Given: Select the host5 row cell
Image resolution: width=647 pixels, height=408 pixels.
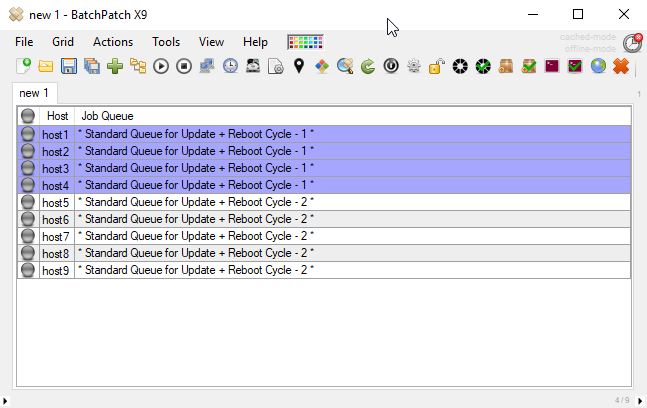Looking at the screenshot, I should pyautogui.click(x=57, y=203).
